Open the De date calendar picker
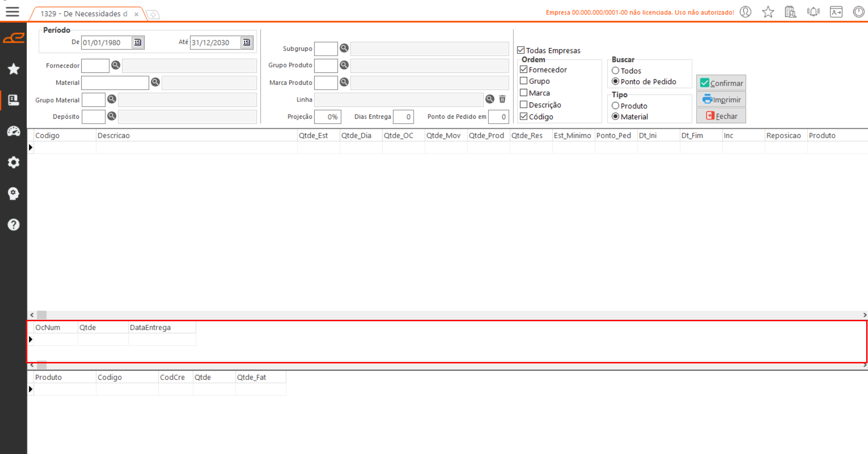Viewport: 868px width, 454px height. pyautogui.click(x=137, y=43)
